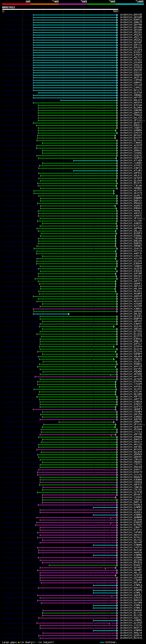The width and height of the screenshot is (146, 644).
Task: Select the UniRef100_B3R911 label
Action: (131, 339)
